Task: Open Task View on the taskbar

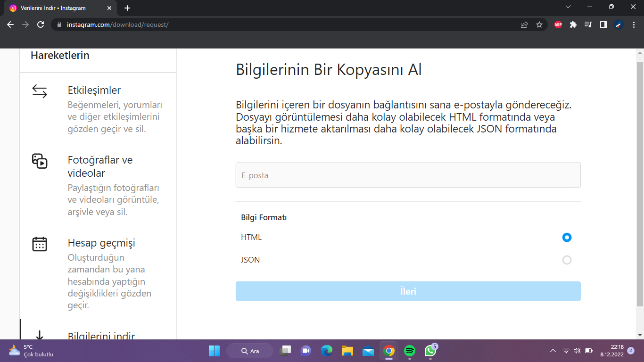Action: [285, 351]
